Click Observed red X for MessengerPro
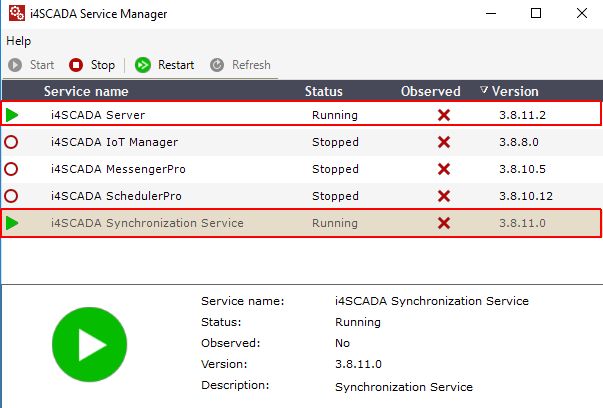This screenshot has width=603, height=408. pyautogui.click(x=444, y=169)
